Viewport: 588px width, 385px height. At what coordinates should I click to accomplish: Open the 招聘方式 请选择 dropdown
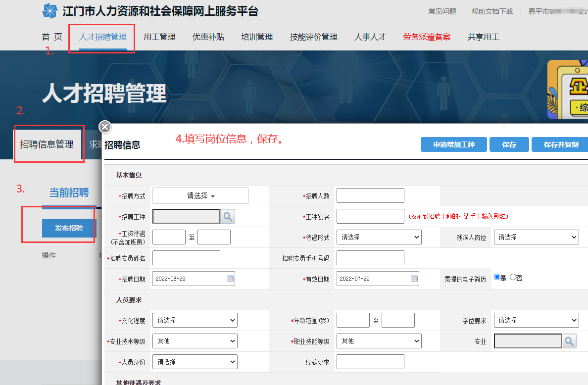[x=200, y=195]
